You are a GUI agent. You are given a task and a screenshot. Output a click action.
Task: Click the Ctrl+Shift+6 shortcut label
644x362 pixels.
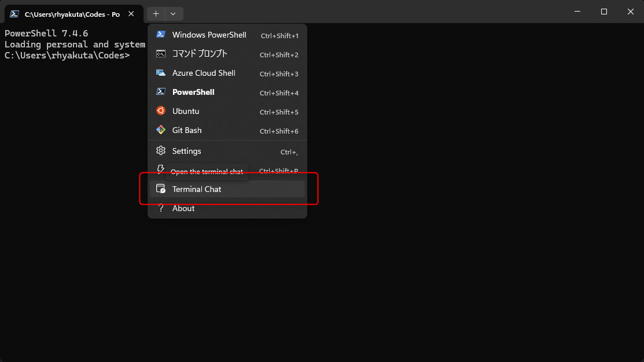[x=279, y=131]
